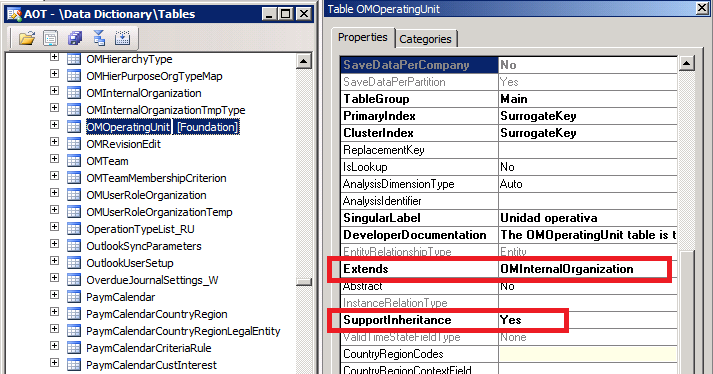Click the Open folder toolbar icon

coord(27,38)
